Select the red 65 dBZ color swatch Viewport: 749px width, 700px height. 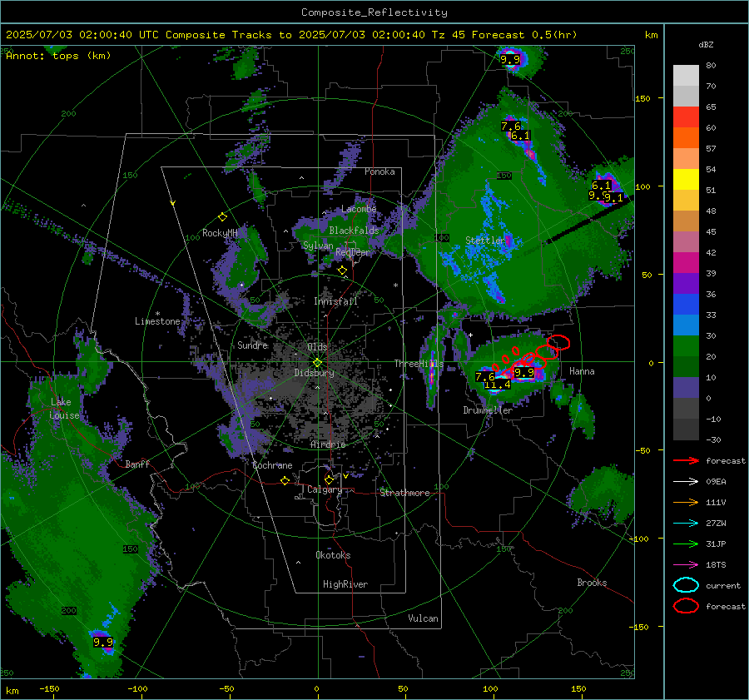pos(686,117)
